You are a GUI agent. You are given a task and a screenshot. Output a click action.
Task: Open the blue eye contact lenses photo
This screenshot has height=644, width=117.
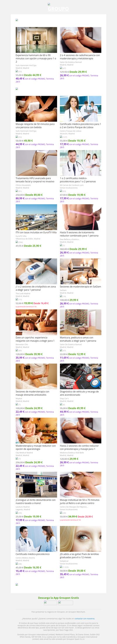click(81, 539)
